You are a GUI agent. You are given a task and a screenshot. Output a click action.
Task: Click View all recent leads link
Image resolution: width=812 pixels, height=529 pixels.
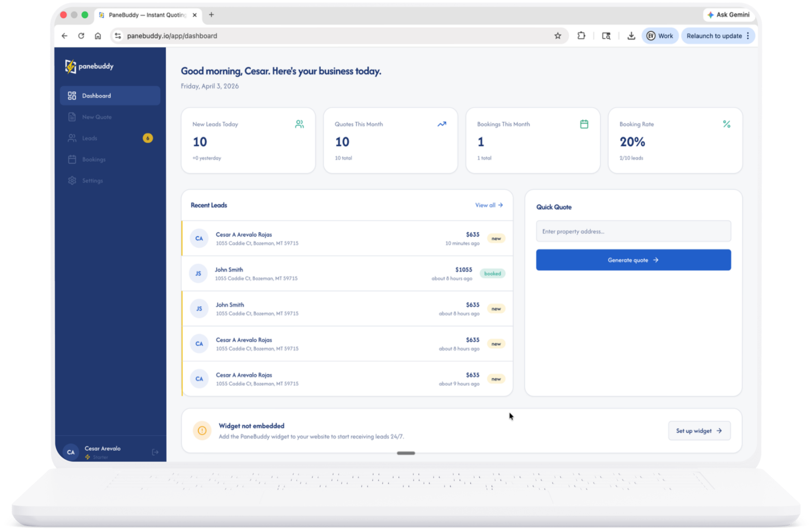[x=489, y=205]
